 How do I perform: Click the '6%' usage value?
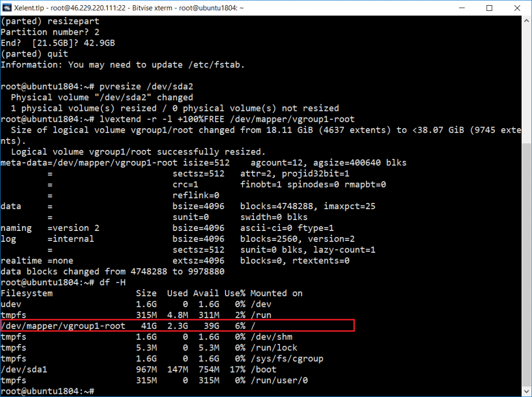pos(240,326)
